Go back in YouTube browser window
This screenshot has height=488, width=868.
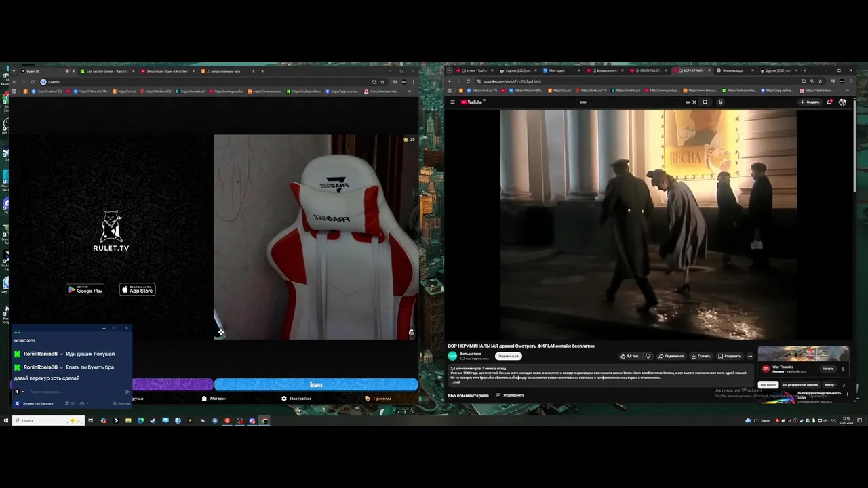click(x=450, y=81)
